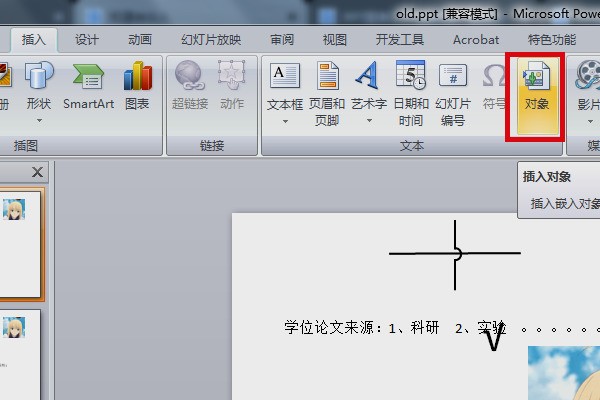Viewport: 600px width, 400px height.
Task: Select the V-shaped mark on the slide
Action: [494, 338]
